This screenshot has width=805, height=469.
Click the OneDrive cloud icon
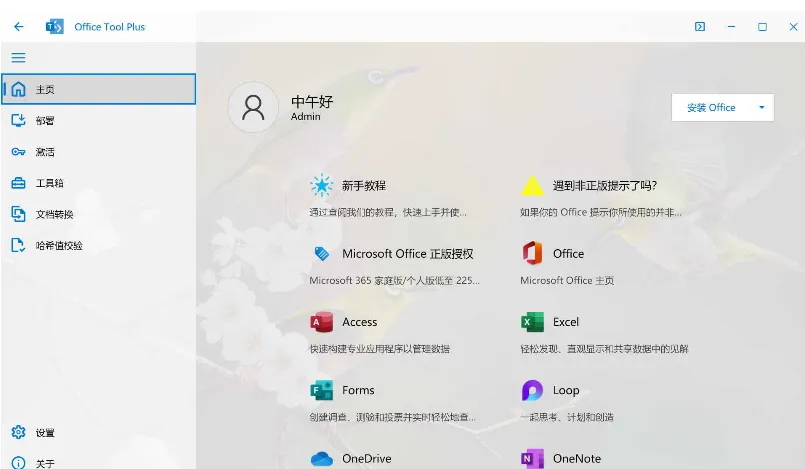click(322, 458)
